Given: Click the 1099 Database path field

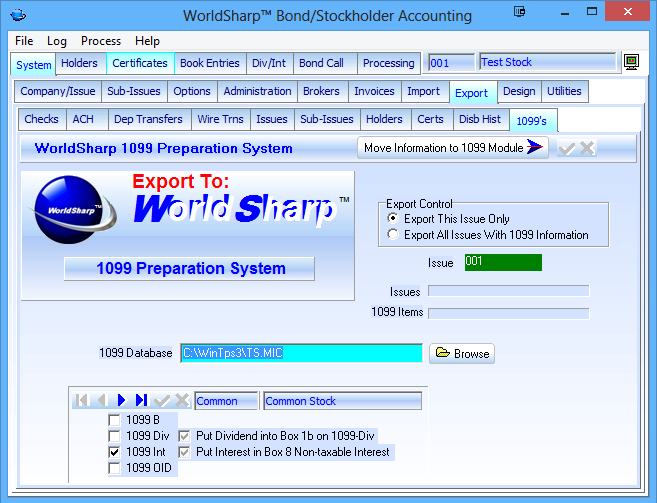Looking at the screenshot, I should (x=301, y=353).
